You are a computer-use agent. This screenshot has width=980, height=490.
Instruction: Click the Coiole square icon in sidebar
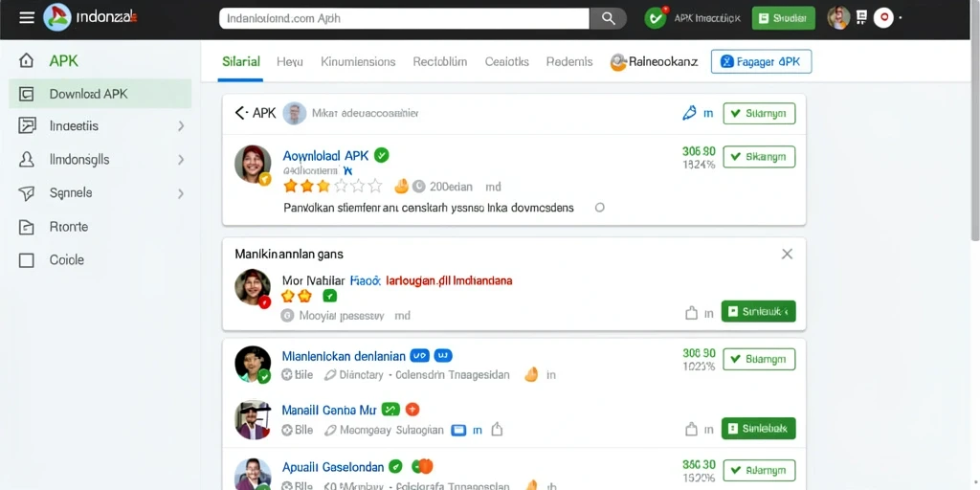pos(26,260)
